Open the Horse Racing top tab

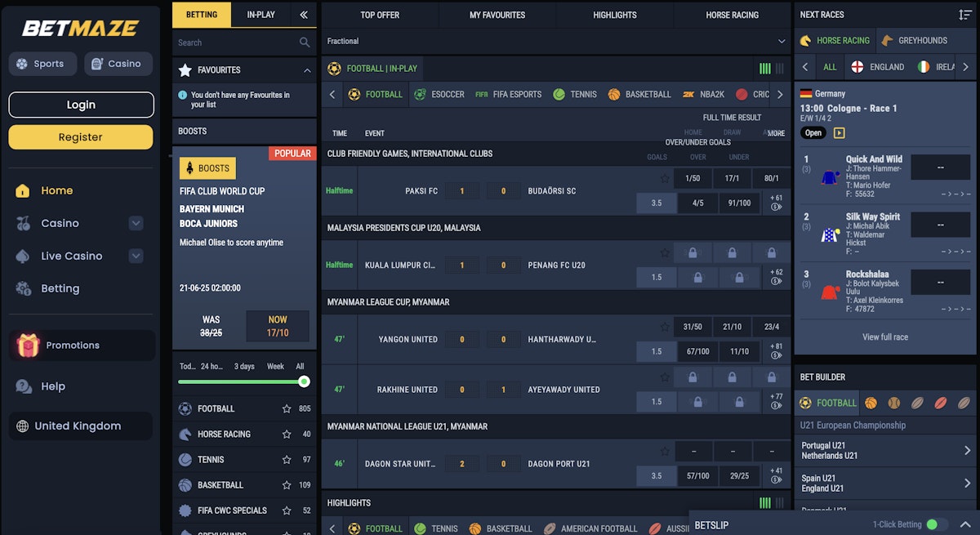pyautogui.click(x=732, y=15)
